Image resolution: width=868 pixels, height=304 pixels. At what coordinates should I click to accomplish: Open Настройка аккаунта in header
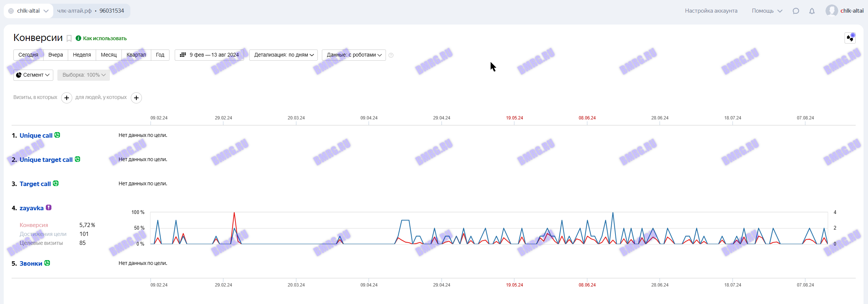(711, 11)
